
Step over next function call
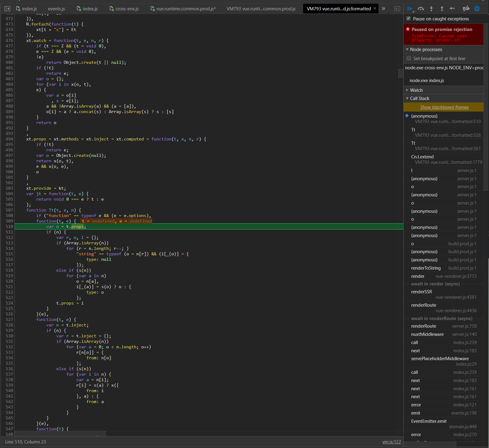pos(421,9)
